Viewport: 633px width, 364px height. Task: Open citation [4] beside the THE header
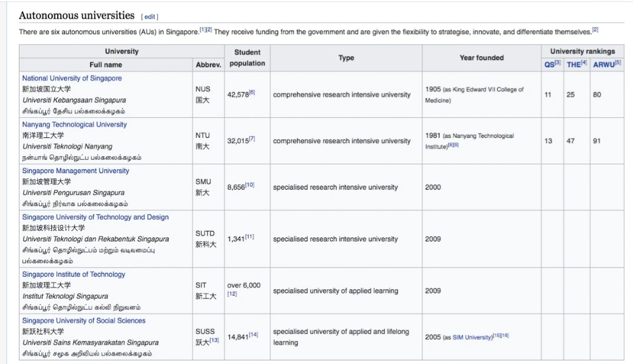coord(583,62)
